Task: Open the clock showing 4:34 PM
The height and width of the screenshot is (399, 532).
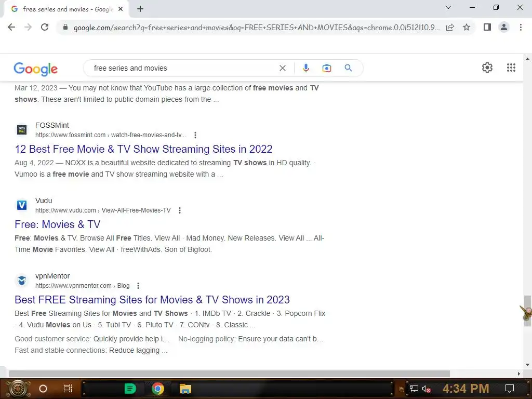Action: click(x=465, y=389)
